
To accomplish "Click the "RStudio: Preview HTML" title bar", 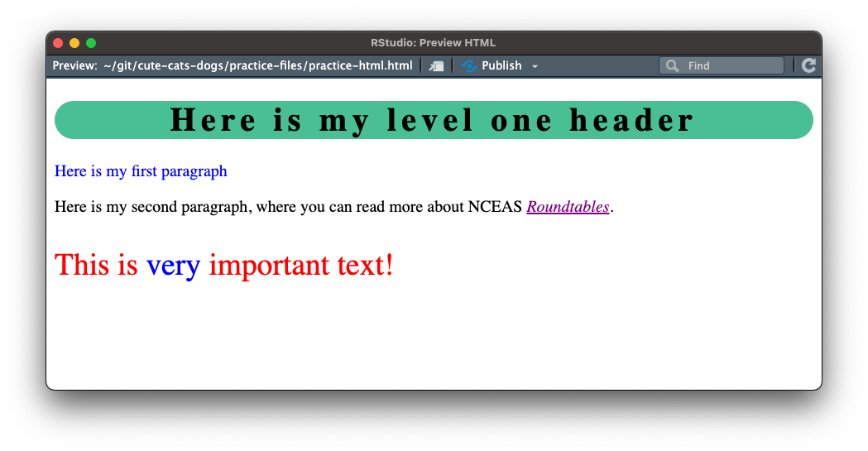I will [434, 43].
